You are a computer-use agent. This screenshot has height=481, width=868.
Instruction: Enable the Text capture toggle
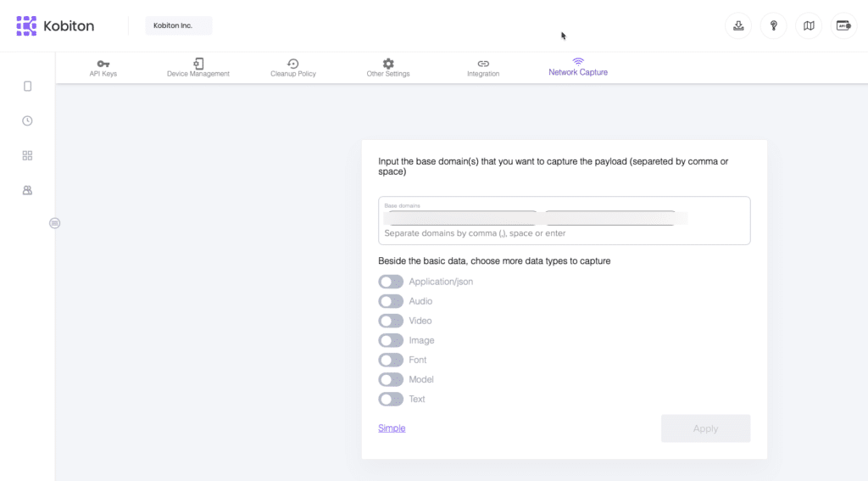(x=391, y=399)
